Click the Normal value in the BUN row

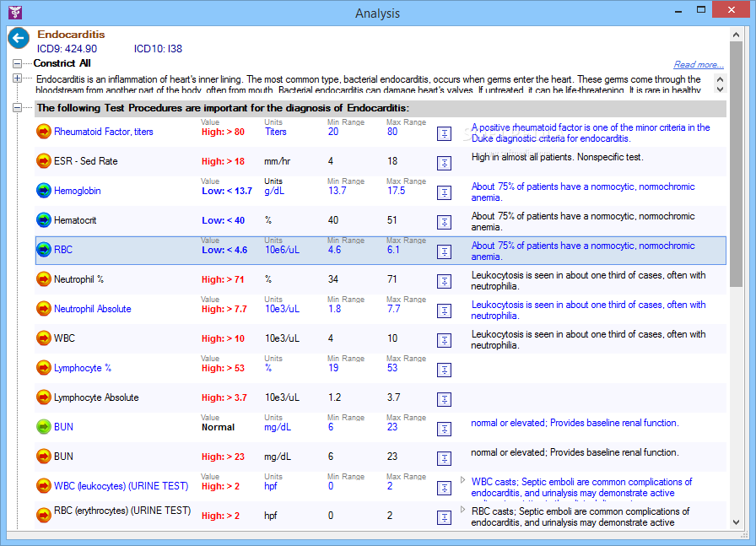click(218, 427)
